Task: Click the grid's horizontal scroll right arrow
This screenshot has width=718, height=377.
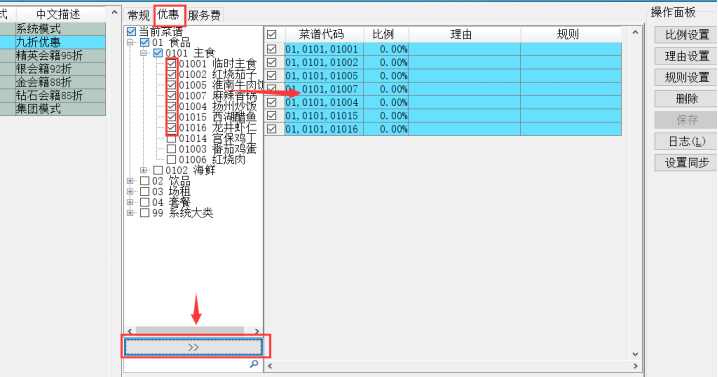Action: tap(635, 366)
